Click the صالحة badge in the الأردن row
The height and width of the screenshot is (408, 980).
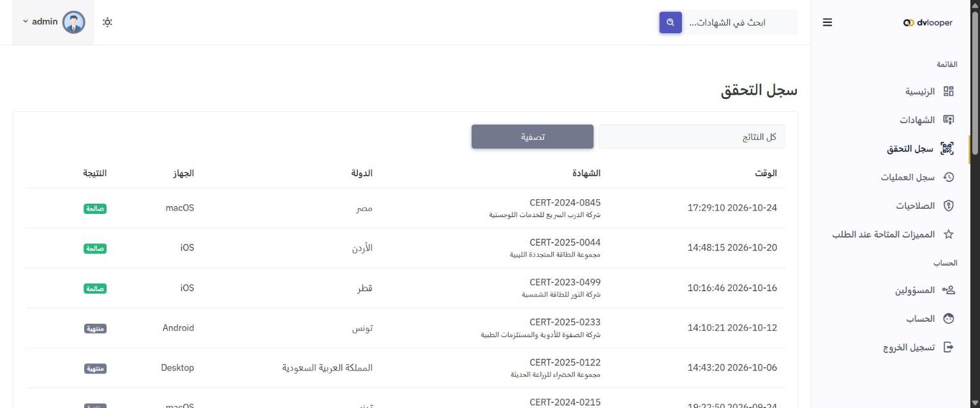pyautogui.click(x=95, y=248)
